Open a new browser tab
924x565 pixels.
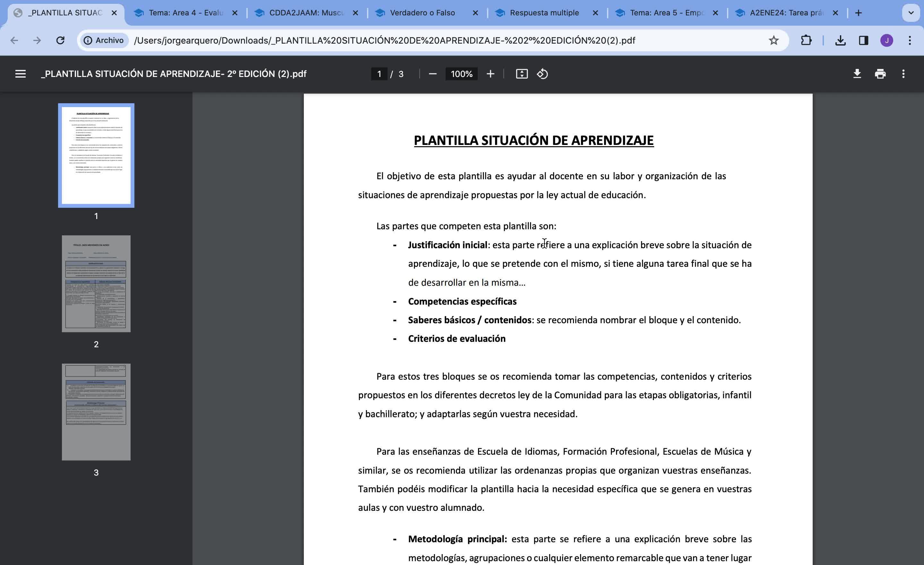pos(858,13)
